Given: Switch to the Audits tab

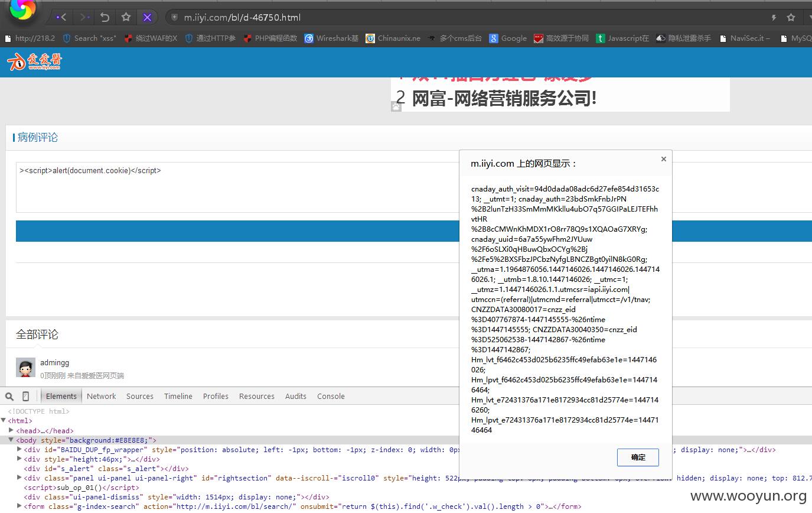Looking at the screenshot, I should coord(296,396).
